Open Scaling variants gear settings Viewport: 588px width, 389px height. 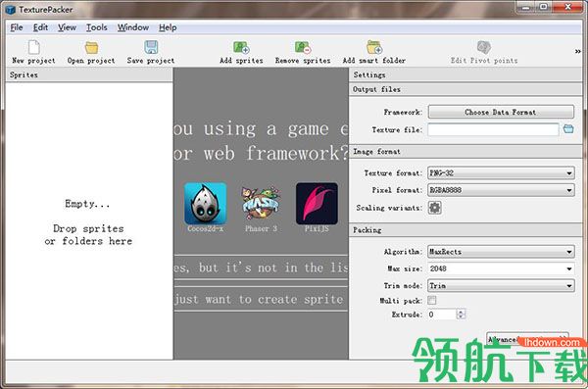tap(434, 208)
